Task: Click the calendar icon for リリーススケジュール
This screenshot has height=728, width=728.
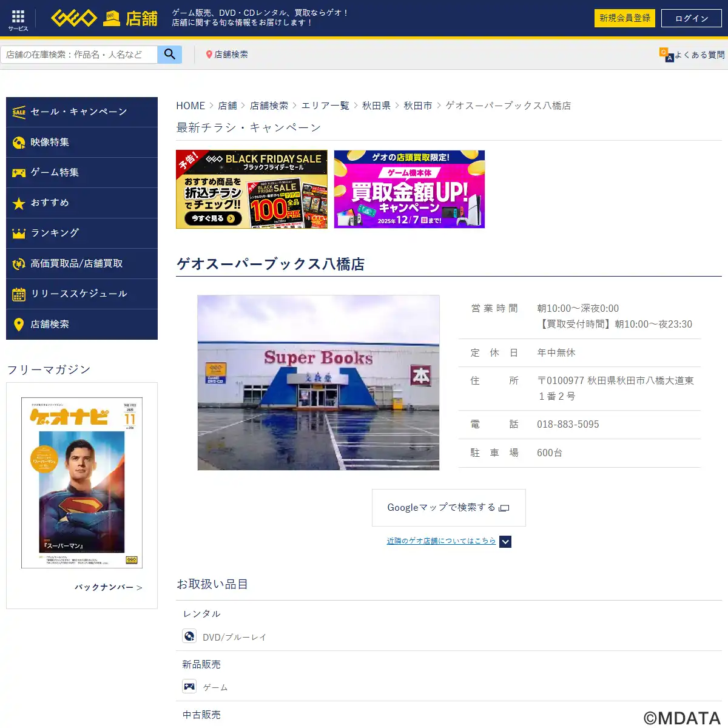Action: 19,294
